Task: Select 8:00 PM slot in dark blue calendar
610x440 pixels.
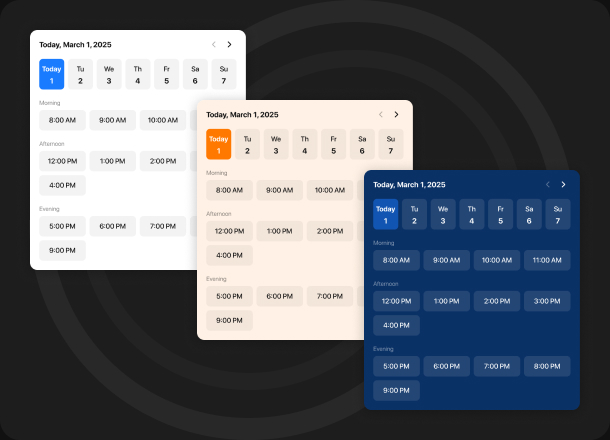Action: pyautogui.click(x=547, y=366)
